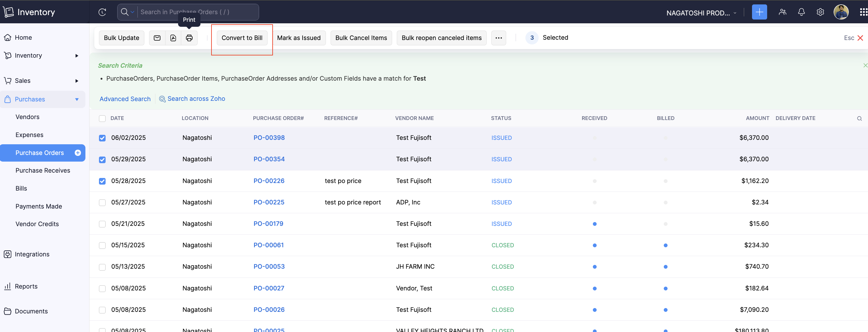Viewport: 868px width, 332px height.
Task: Sort by the DATE column header
Action: click(x=117, y=118)
